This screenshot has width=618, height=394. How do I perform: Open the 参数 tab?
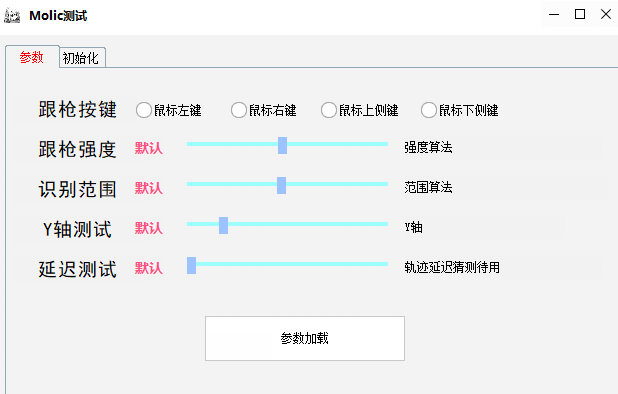[32, 58]
